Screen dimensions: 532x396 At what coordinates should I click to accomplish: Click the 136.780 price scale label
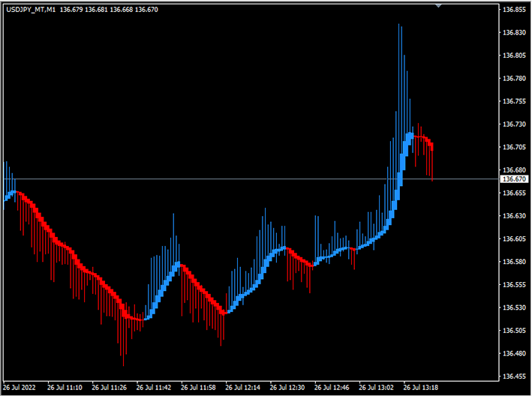[514, 78]
